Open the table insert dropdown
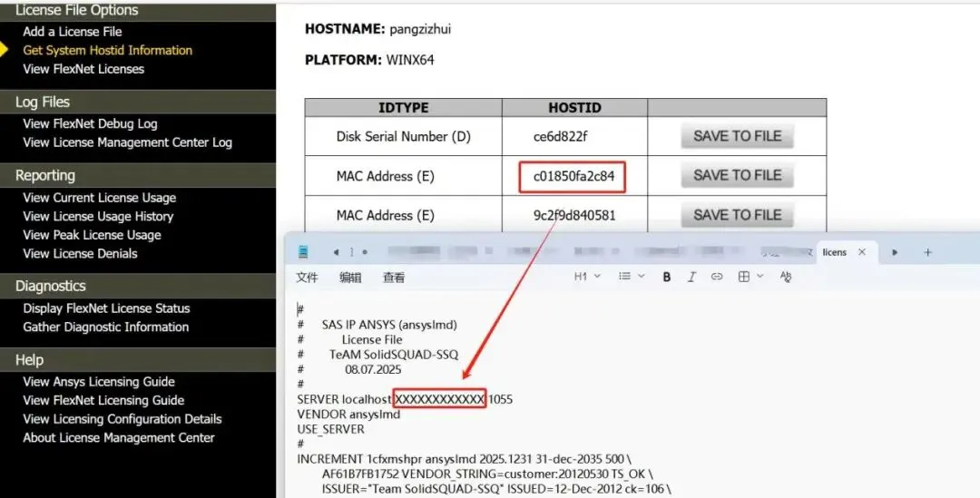 (750, 276)
